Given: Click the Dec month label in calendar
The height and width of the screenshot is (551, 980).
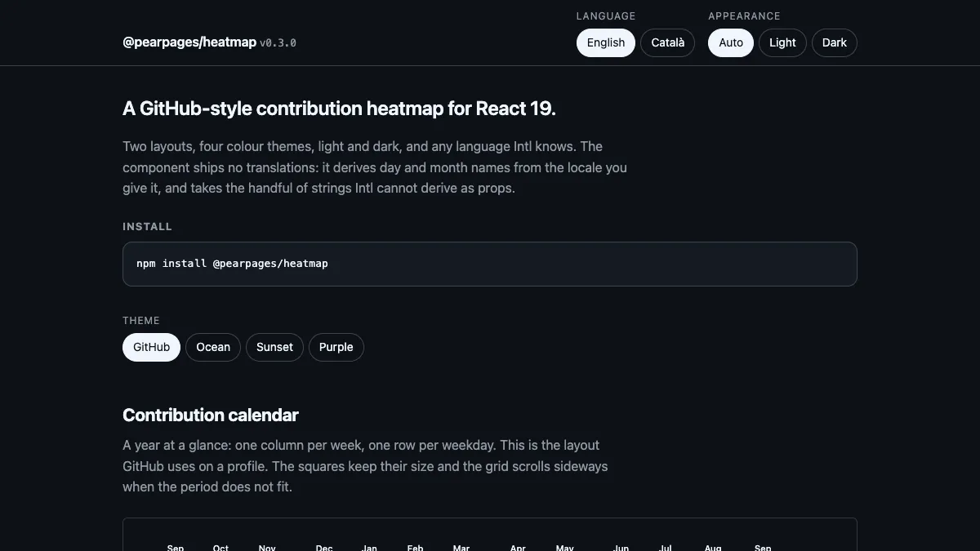Looking at the screenshot, I should tap(324, 547).
